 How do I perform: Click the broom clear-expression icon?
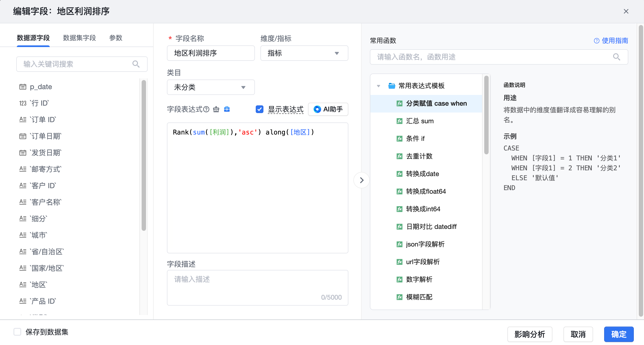point(216,109)
